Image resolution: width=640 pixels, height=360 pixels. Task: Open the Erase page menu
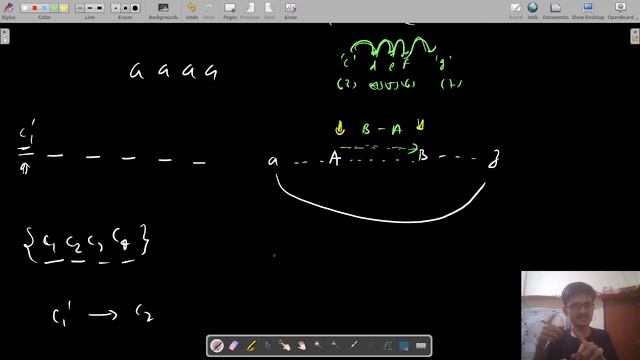click(x=291, y=10)
